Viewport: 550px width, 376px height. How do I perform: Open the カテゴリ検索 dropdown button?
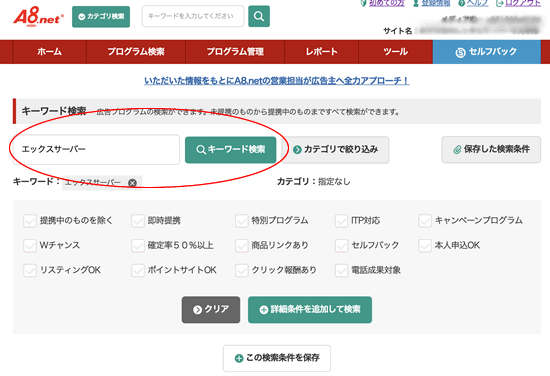pyautogui.click(x=101, y=16)
